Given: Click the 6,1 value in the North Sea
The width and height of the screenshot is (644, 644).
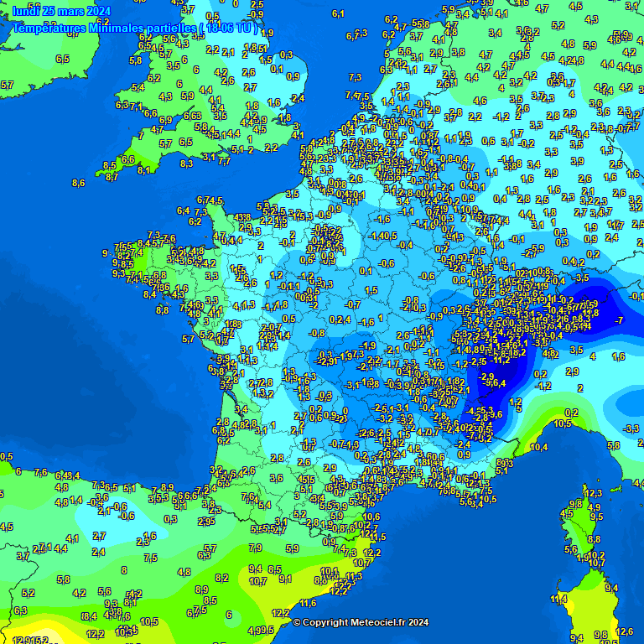Looking at the screenshot, I should (338, 13).
